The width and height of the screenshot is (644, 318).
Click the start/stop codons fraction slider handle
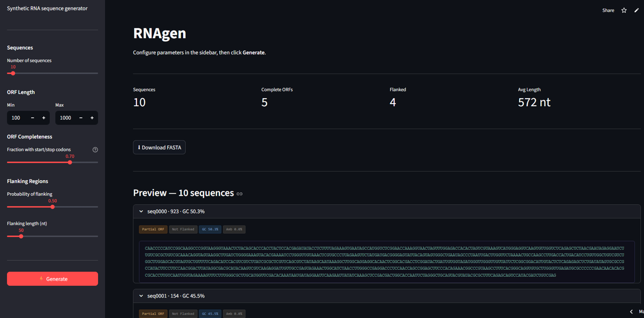click(x=70, y=163)
